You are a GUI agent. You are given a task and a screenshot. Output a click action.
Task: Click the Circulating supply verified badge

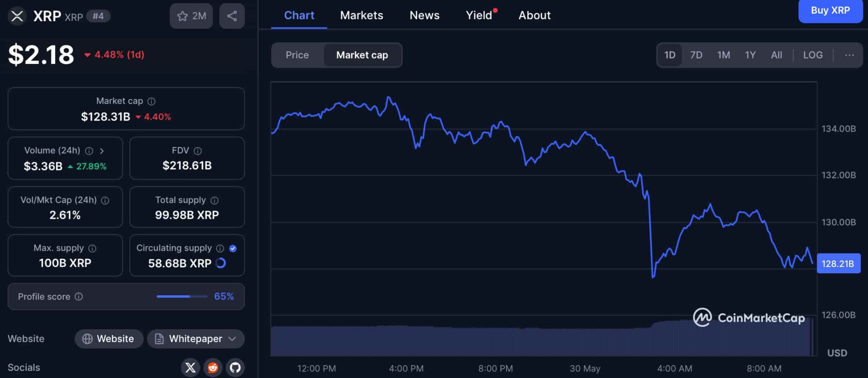point(233,248)
